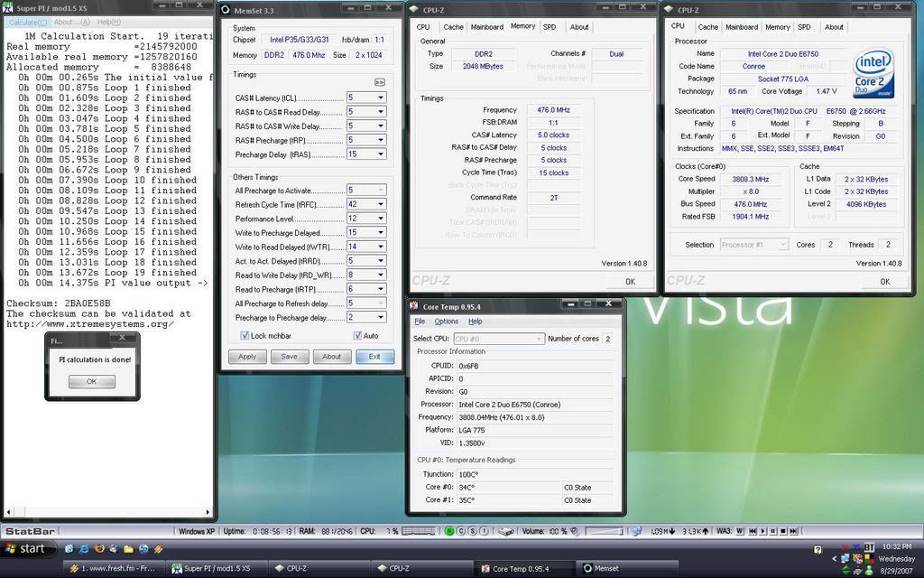This screenshot has width=924, height=578.
Task: Click next track in StatBar Winamp controls
Action: 793,531
